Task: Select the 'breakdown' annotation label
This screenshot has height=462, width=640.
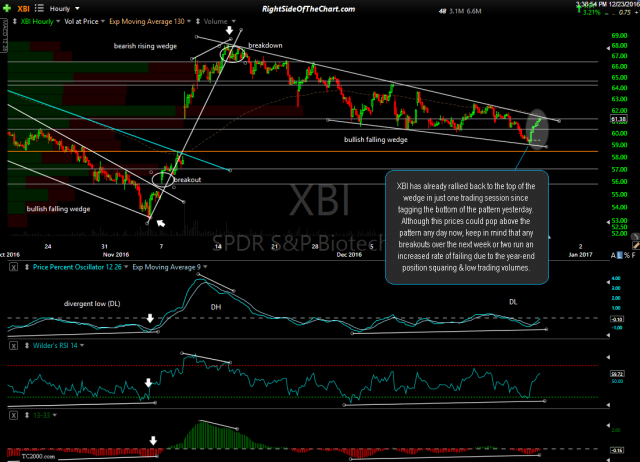Action: (x=265, y=45)
